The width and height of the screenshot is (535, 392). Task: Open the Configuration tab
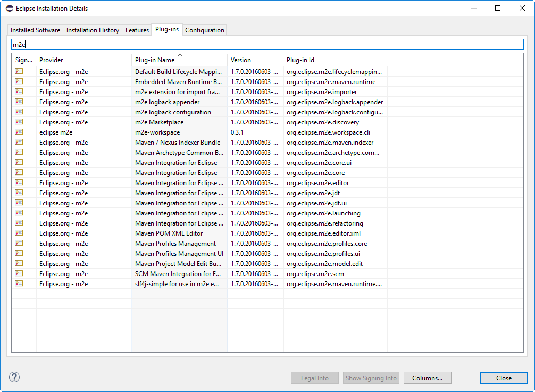point(204,30)
